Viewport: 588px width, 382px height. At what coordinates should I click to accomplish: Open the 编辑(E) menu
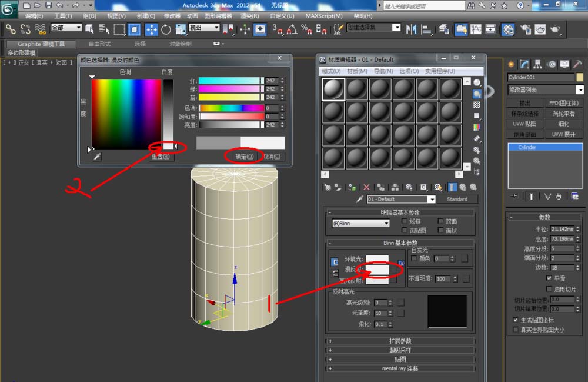pos(34,16)
